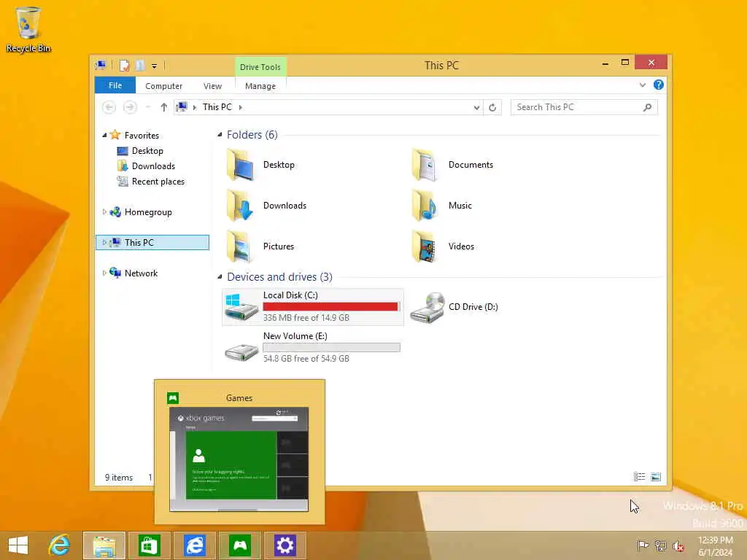Expand the Homegroup tree node arrow
Viewport: 747px width, 560px height.
point(104,212)
